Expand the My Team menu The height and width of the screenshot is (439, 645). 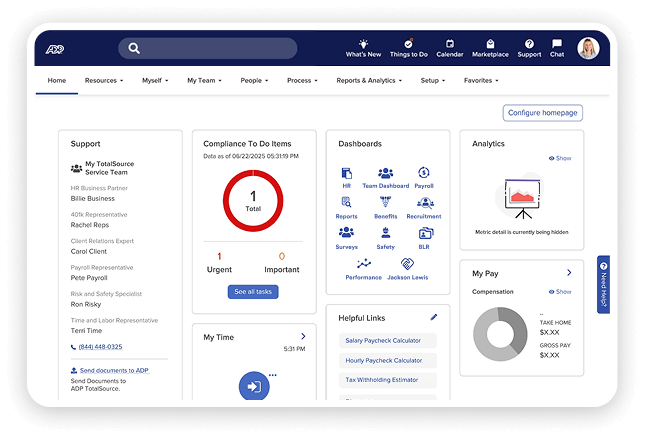[x=204, y=81]
